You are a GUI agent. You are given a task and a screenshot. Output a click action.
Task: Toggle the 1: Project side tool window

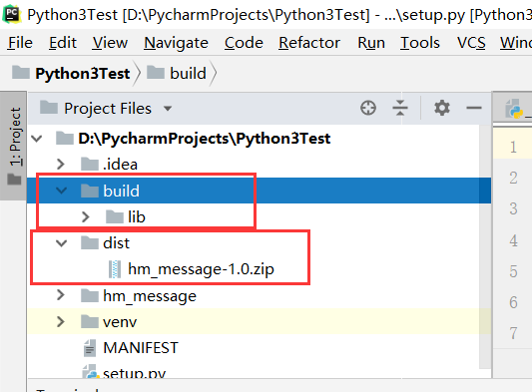click(15, 146)
